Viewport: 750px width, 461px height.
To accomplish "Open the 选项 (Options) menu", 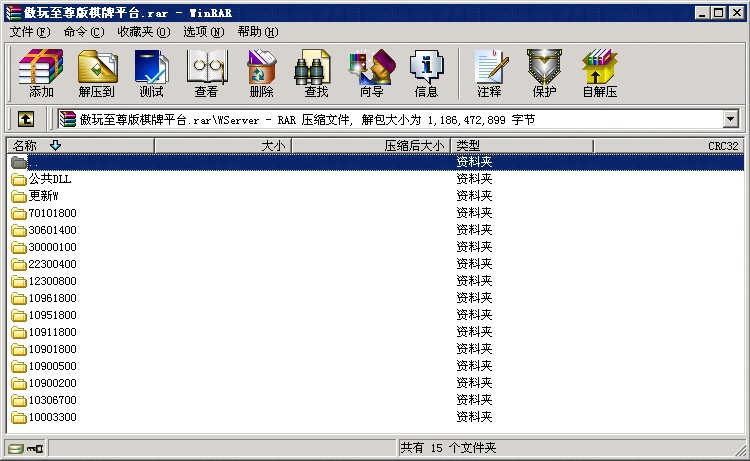I will pyautogui.click(x=203, y=32).
